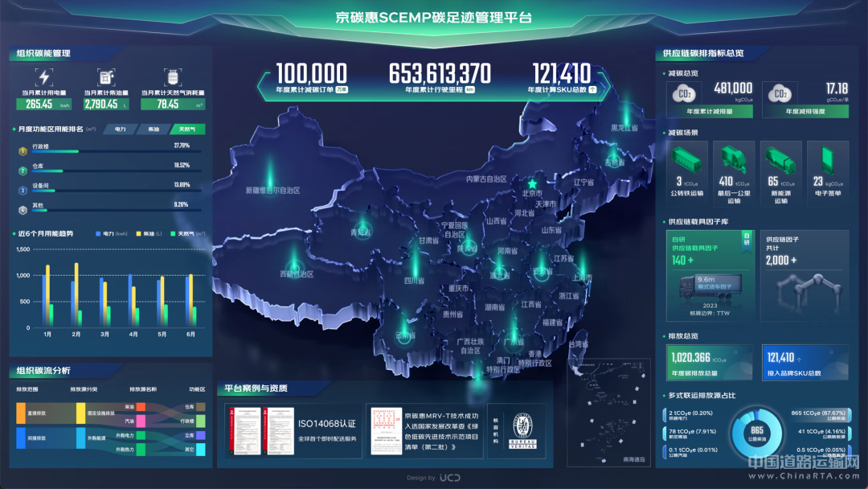The width and height of the screenshot is (868, 489).
Task: Click the ISO14068认证 text
Action: [x=326, y=424]
